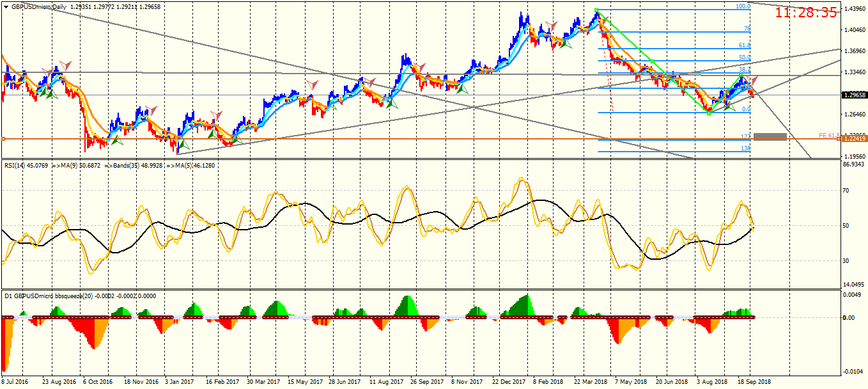This screenshot has width=868, height=389.
Task: Click the green buy arrow near Fibonacci 0.0
Action: click(x=729, y=107)
